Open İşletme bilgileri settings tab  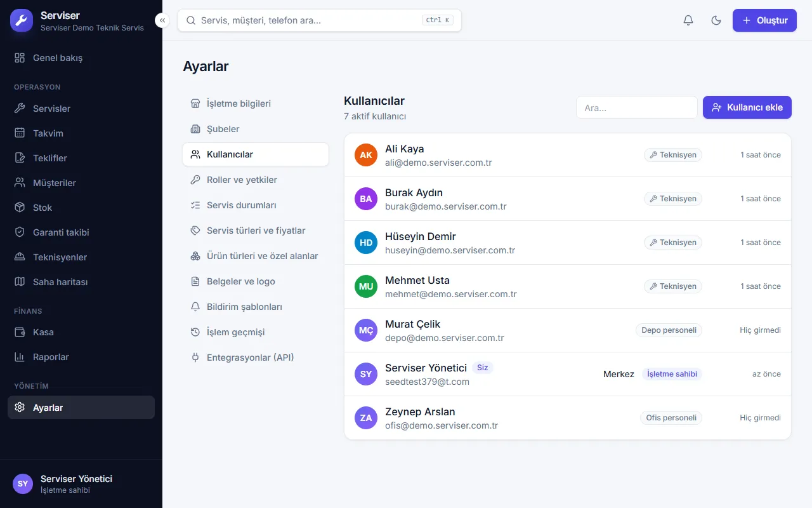256,104
